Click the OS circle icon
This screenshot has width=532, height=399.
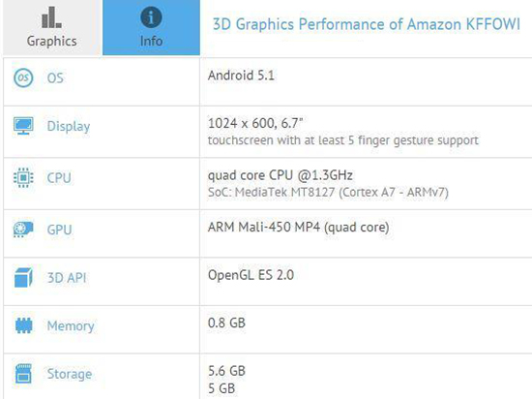[x=23, y=77]
